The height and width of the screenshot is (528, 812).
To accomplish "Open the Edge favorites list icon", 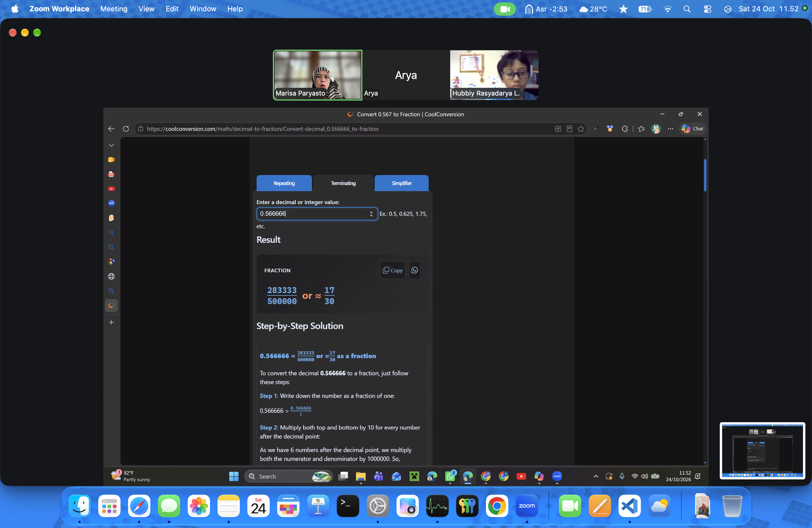I will coord(641,129).
